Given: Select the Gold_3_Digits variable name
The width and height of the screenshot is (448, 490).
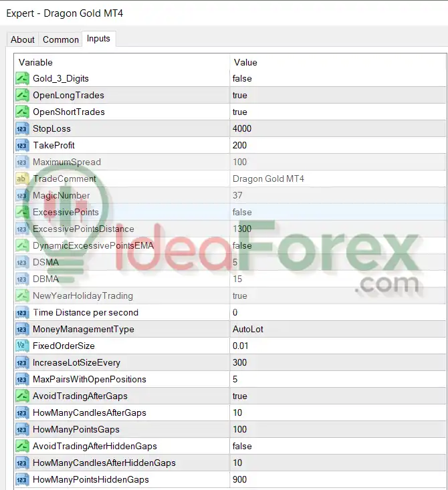Looking at the screenshot, I should click(61, 78).
